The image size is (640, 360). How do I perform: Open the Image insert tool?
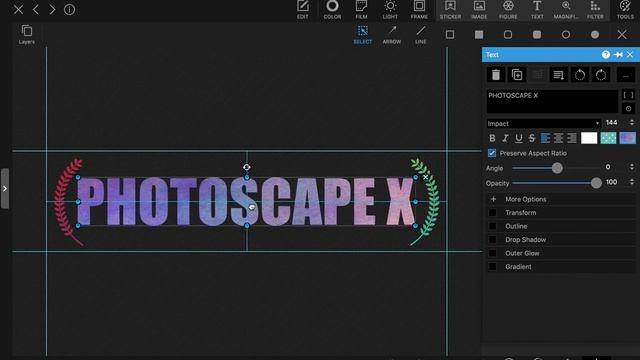click(479, 9)
